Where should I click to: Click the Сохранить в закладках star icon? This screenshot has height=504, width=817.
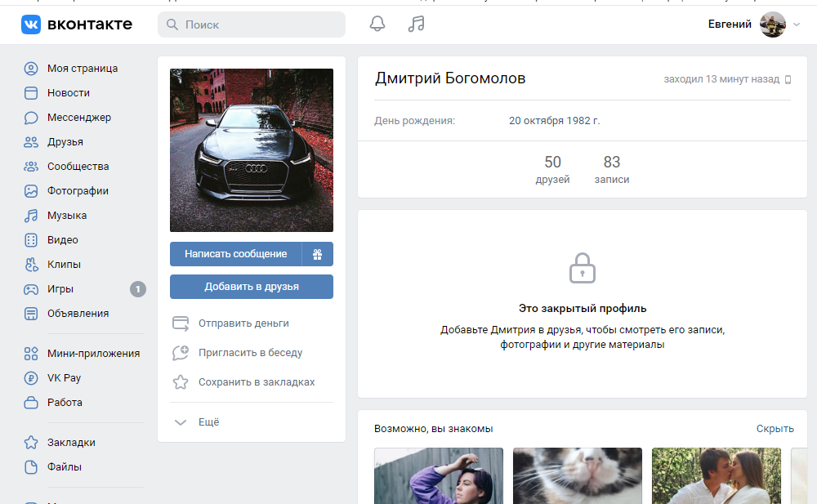(x=181, y=382)
